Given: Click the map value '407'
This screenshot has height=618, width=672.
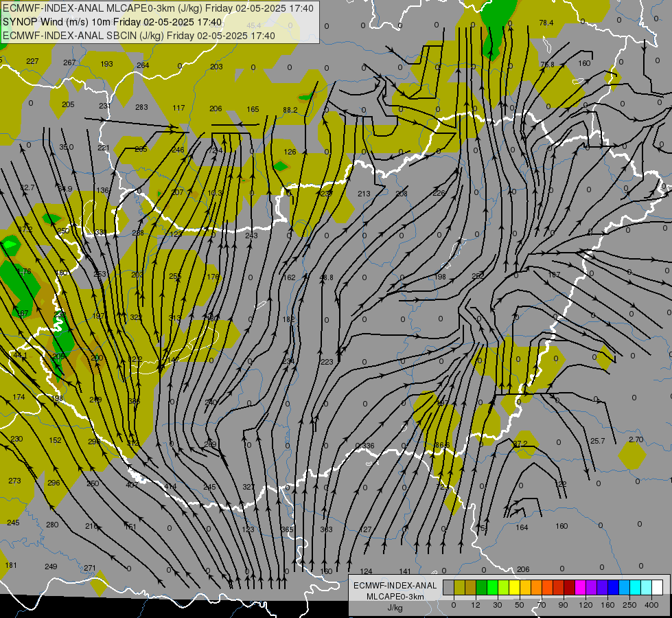Looking at the screenshot, I should click(x=132, y=485).
